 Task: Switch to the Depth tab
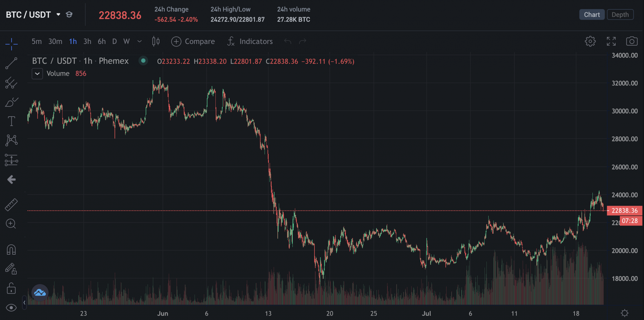point(620,14)
